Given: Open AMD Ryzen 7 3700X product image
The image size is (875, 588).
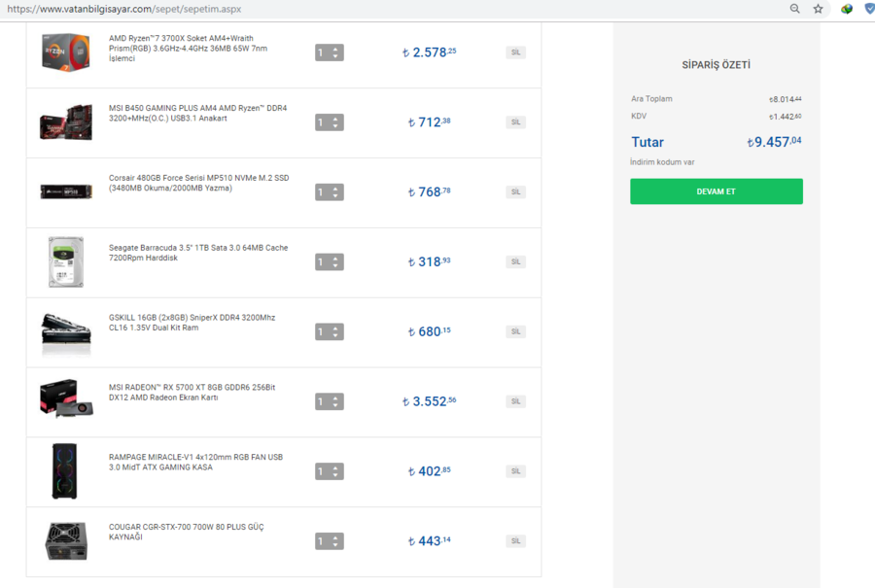Looking at the screenshot, I should 66,52.
